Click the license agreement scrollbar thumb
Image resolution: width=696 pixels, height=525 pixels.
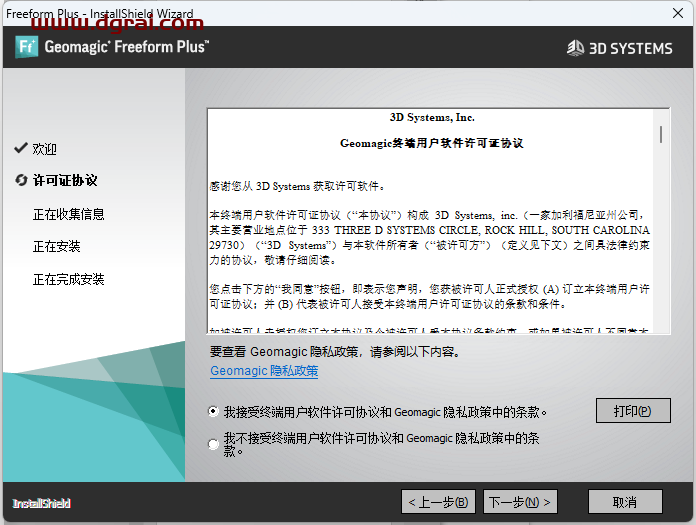[661, 134]
